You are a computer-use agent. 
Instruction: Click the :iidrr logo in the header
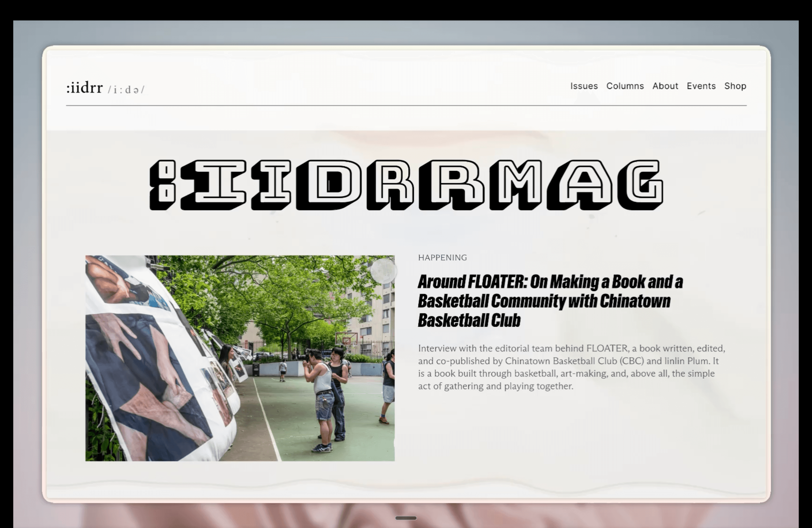(84, 87)
